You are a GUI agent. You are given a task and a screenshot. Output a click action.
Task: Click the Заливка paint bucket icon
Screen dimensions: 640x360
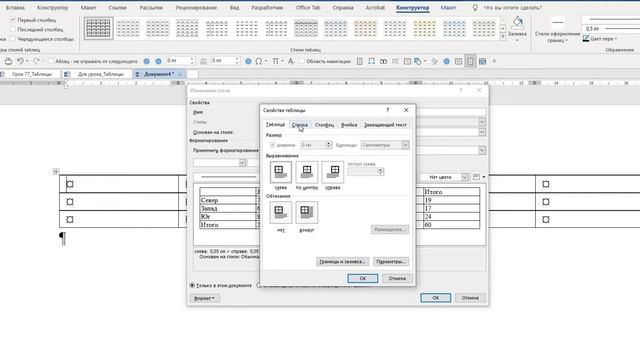pos(517,22)
